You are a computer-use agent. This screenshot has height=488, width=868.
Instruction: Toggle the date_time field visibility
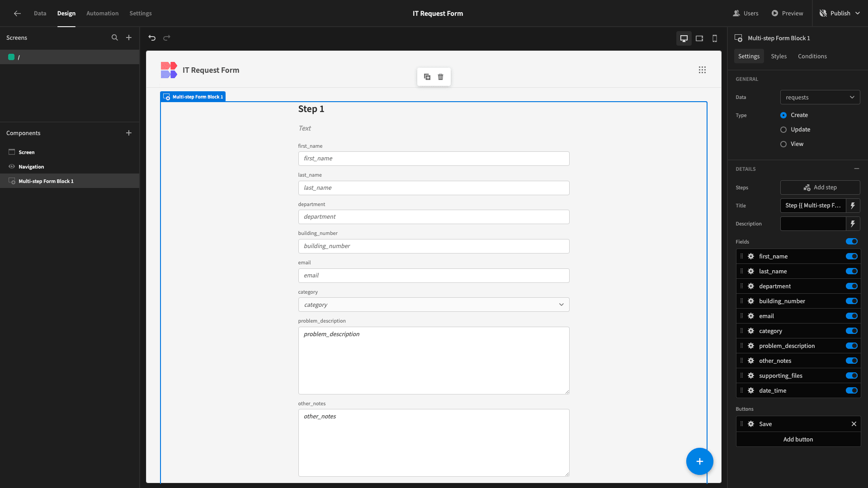(852, 390)
